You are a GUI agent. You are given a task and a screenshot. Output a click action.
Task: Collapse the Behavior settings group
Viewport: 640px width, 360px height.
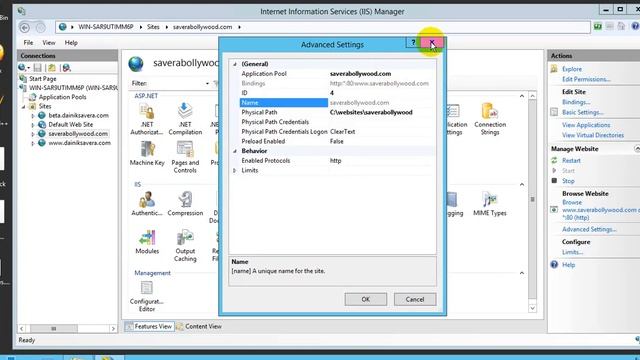tap(235, 151)
